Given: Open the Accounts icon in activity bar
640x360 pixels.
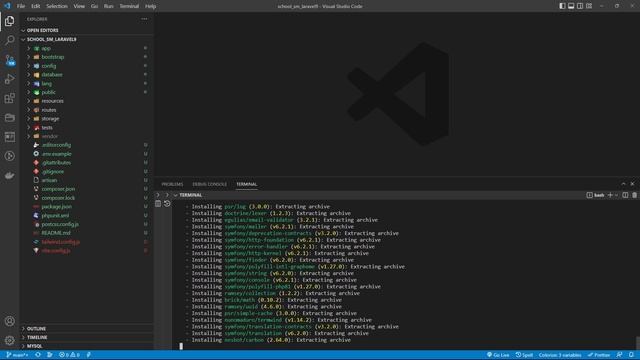Looking at the screenshot, I should [9, 321].
